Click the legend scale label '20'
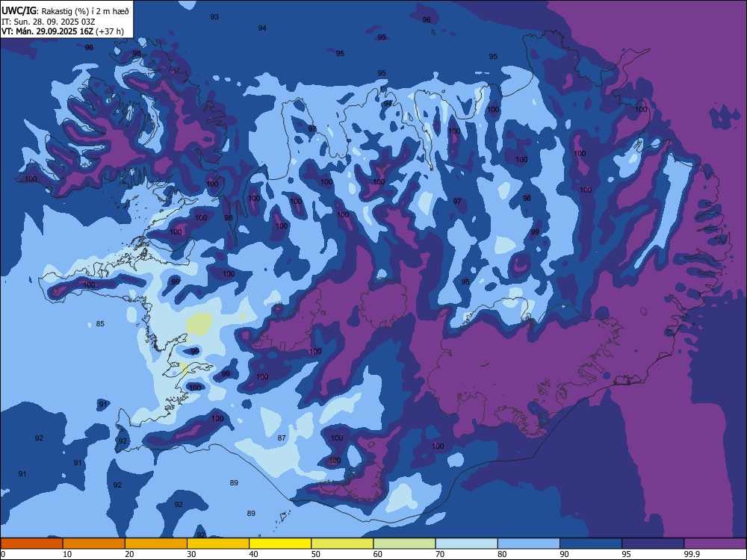The image size is (747, 560). 129,554
